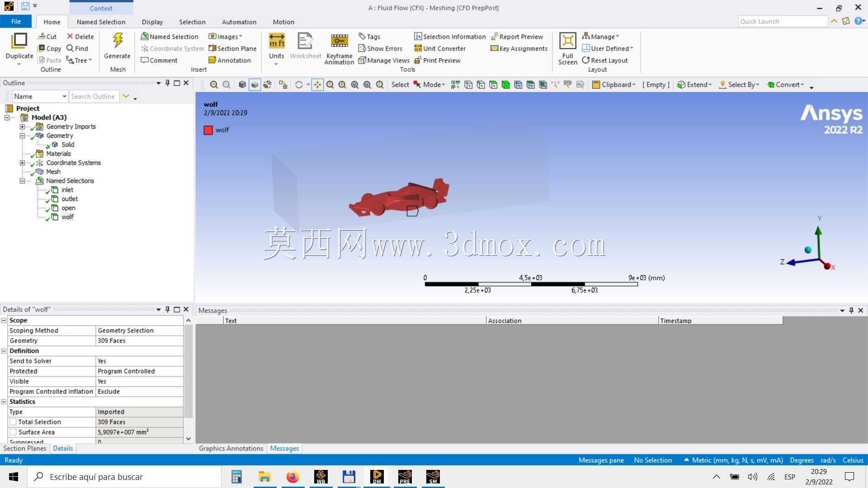The width and height of the screenshot is (868, 488).
Task: Click the Rotate tool icon
Action: coord(298,84)
